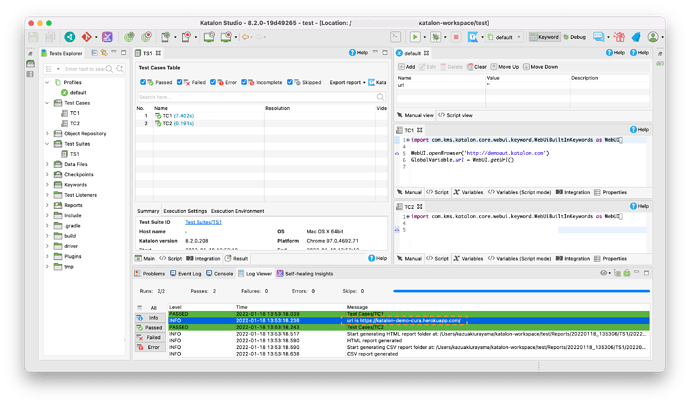
Task: Collapse the Test Cases tree node
Action: pyautogui.click(x=47, y=103)
